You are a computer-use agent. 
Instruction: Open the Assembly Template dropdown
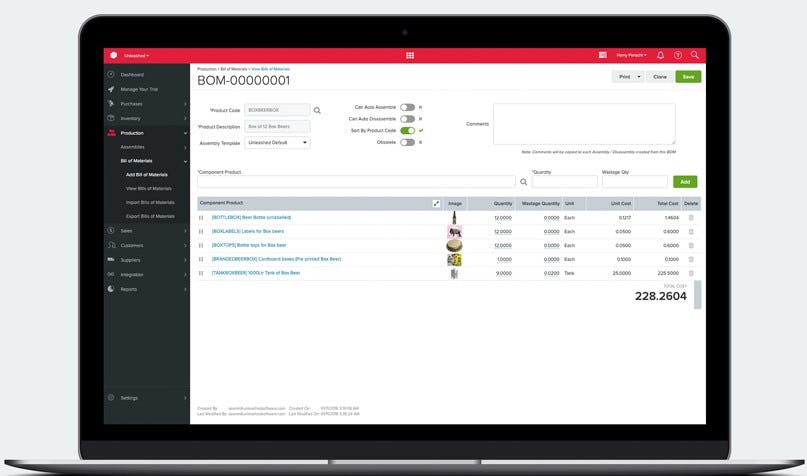277,143
